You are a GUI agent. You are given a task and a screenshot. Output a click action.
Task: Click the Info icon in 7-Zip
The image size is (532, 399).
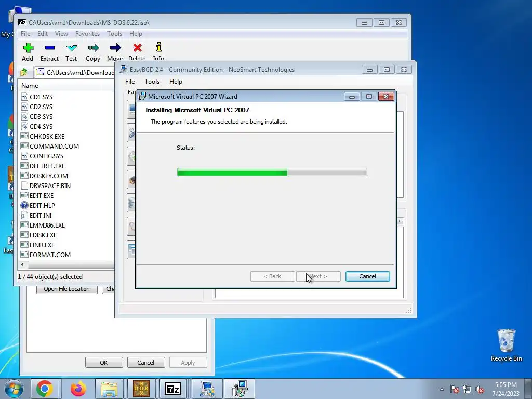click(x=159, y=47)
